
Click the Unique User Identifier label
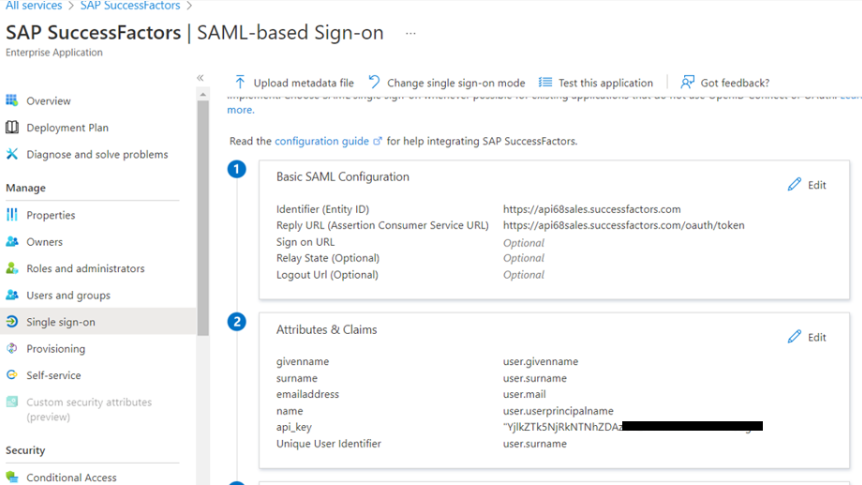tap(329, 443)
